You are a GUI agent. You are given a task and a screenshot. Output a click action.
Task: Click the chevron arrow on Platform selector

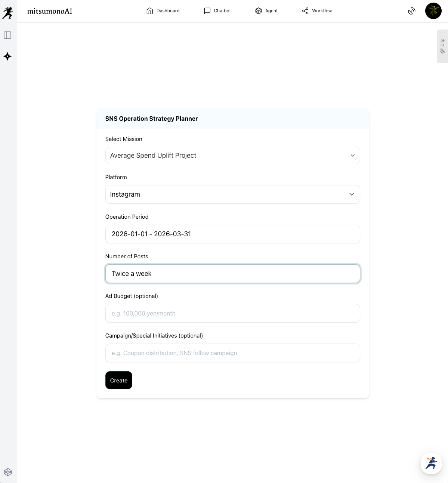pyautogui.click(x=352, y=194)
